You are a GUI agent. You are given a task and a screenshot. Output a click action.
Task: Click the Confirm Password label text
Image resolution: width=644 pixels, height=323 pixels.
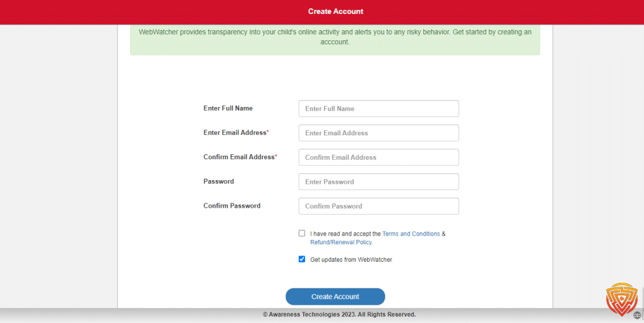231,205
